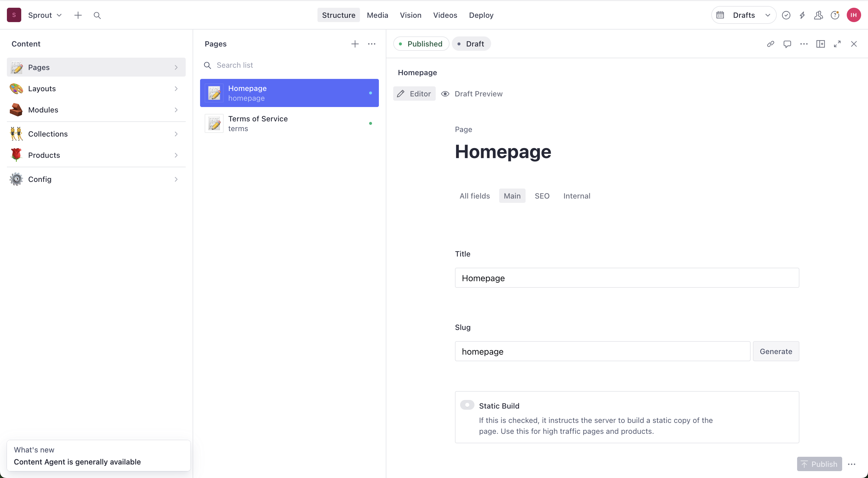The image size is (868, 478).
Task: Open the Structure tool in the navbar
Action: coord(338,15)
